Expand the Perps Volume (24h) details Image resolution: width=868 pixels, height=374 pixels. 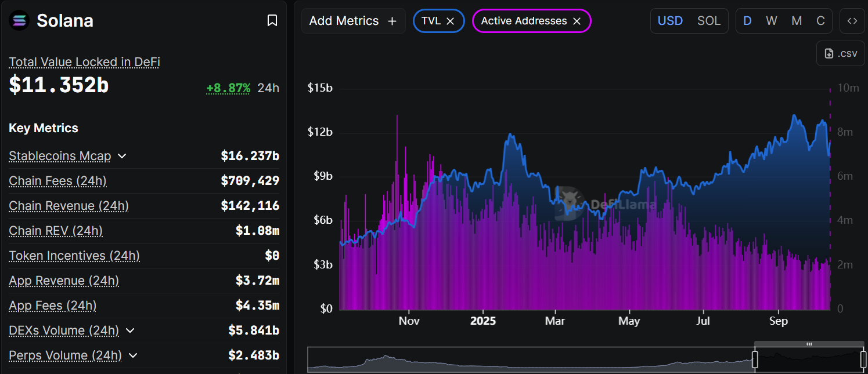133,355
